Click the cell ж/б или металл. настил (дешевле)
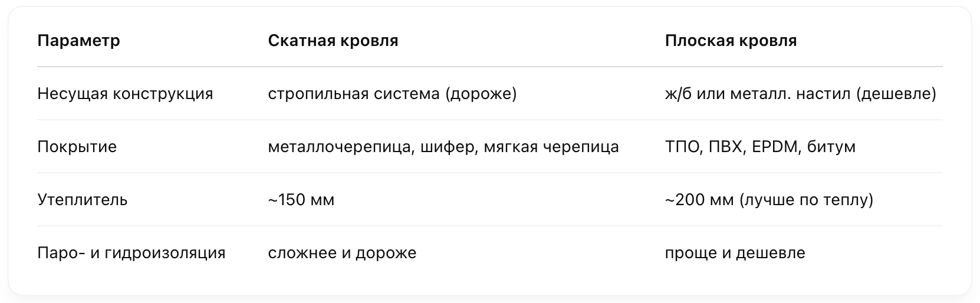Image resolution: width=980 pixels, height=303 pixels. 800,94
